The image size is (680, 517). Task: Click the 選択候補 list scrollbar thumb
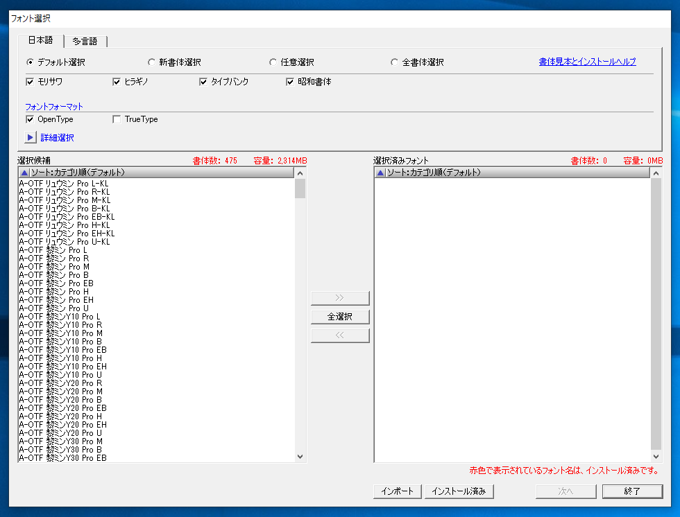click(300, 188)
